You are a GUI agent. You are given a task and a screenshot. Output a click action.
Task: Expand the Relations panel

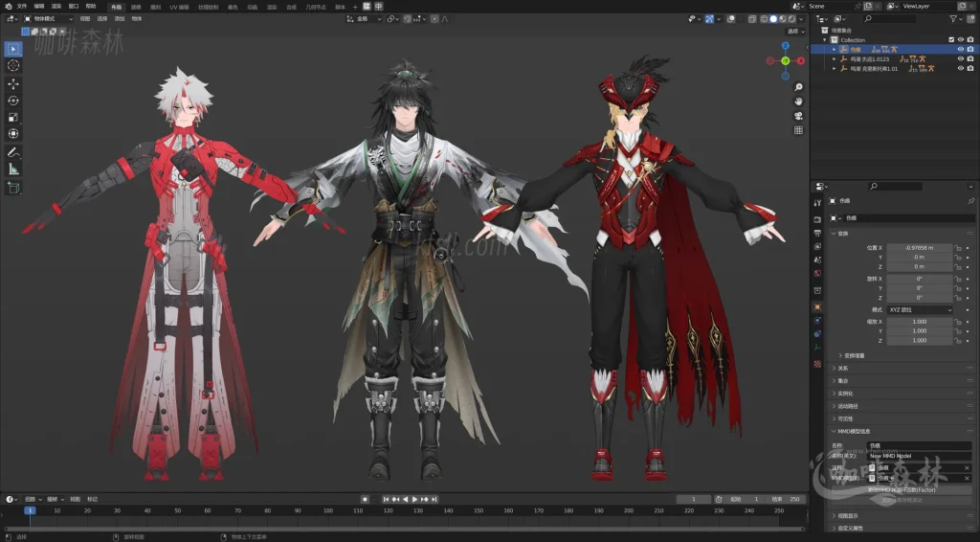pyautogui.click(x=834, y=369)
